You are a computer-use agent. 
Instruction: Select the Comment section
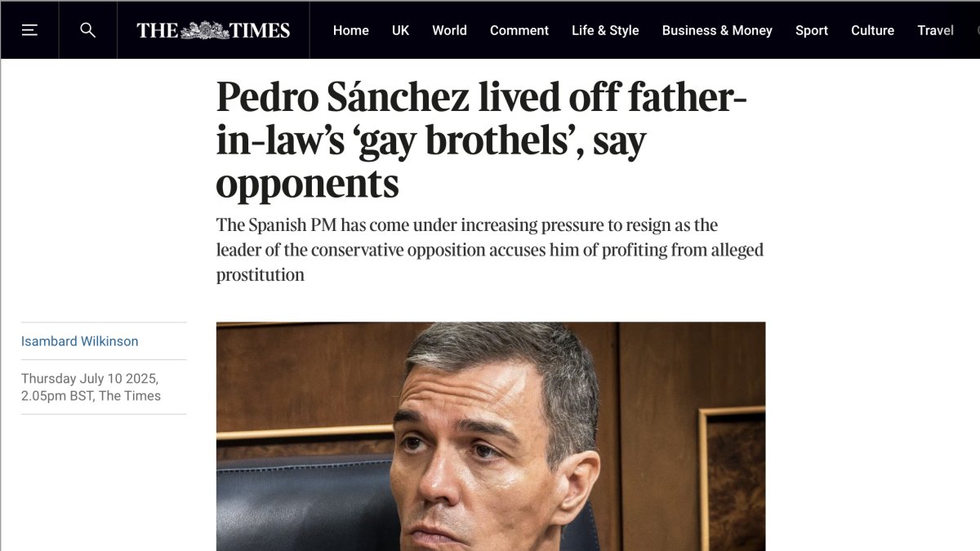pos(519,30)
